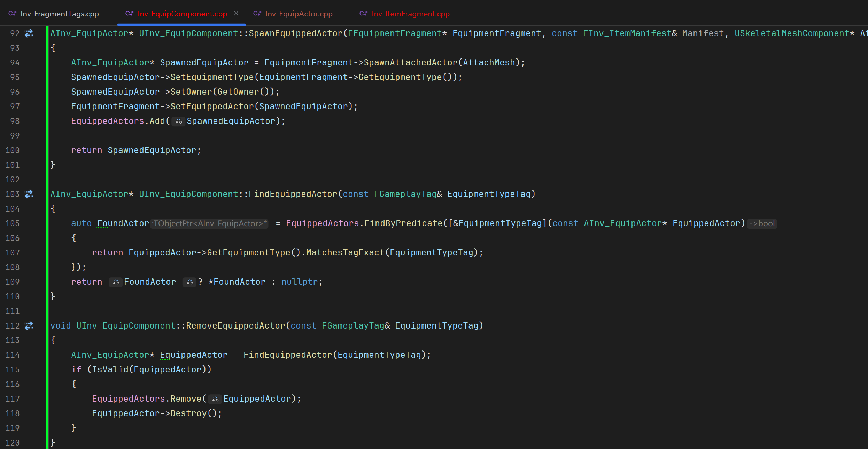Click inlay hint icon inside Remove call on line 117

pyautogui.click(x=215, y=399)
